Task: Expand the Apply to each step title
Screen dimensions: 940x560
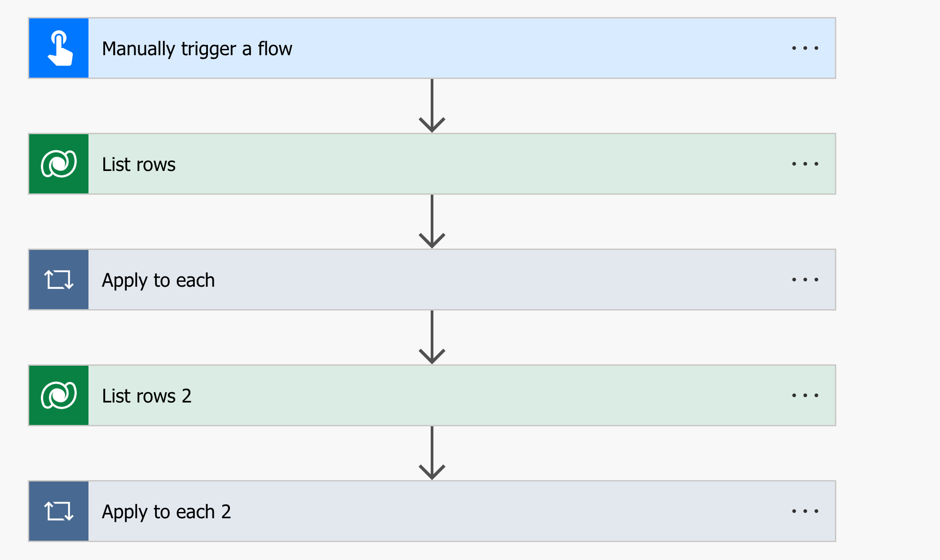Action: pos(158,280)
